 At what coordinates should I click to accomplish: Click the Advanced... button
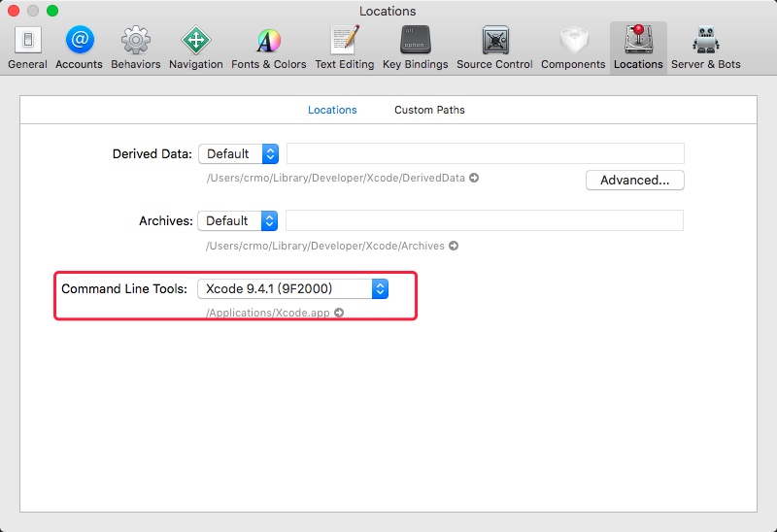634,180
